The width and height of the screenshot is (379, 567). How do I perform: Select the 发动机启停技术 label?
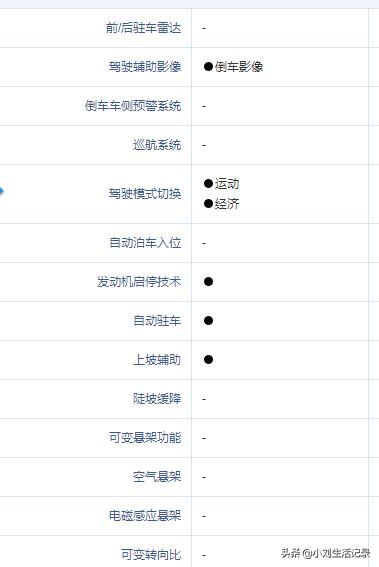pyautogui.click(x=139, y=282)
